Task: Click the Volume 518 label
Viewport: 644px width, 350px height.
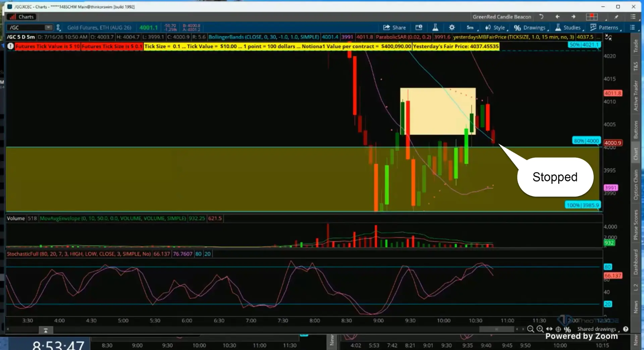Action: (x=22, y=218)
